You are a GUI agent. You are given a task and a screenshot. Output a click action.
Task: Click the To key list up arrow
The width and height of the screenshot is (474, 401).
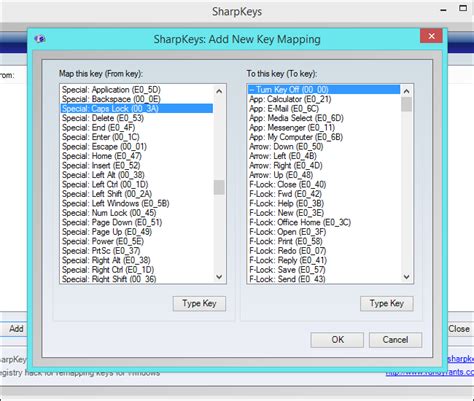coord(406,91)
